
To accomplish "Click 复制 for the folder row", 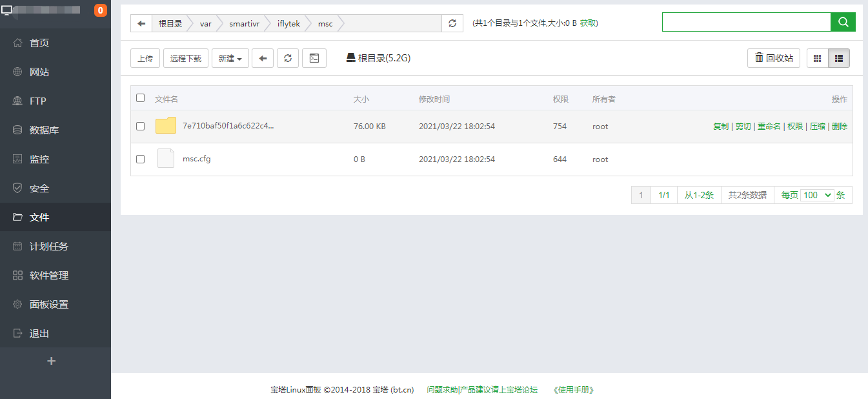I will click(x=721, y=127).
